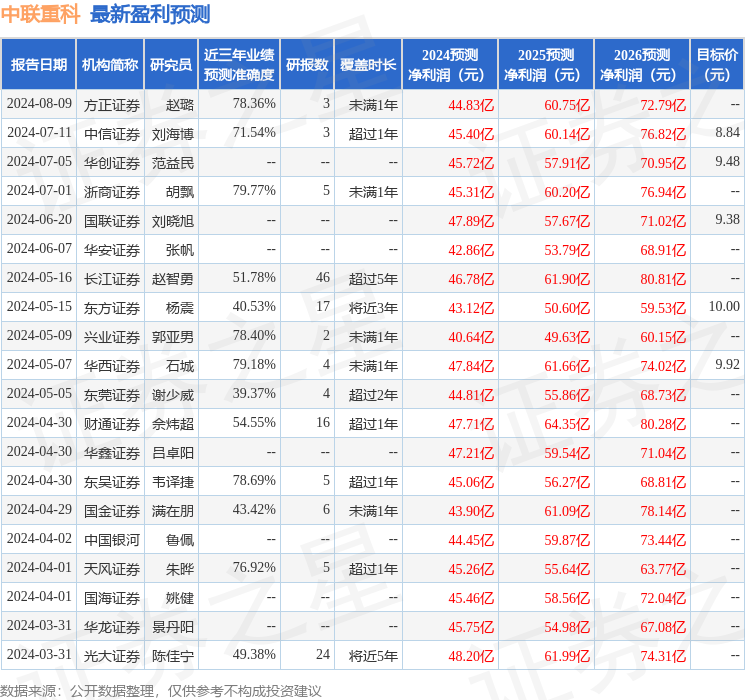Click 2025 profit forecast 50.60亿
Screen dimensions: 745x700
[567, 308]
